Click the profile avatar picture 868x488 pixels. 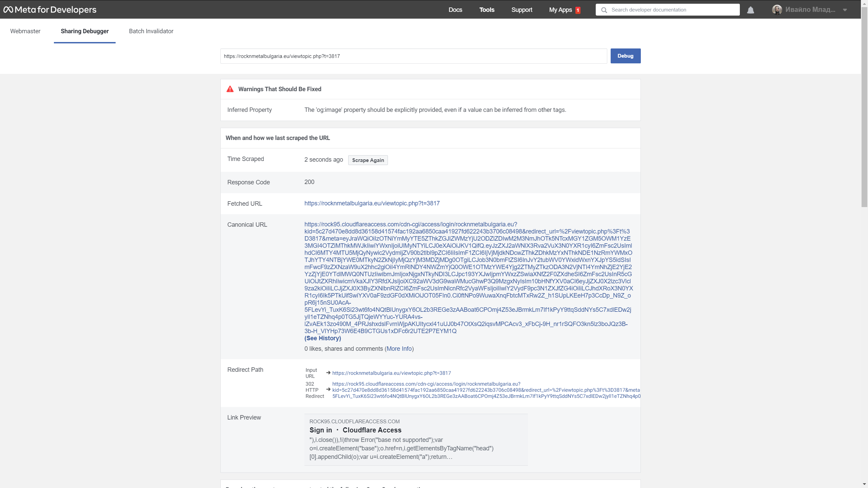coord(777,9)
